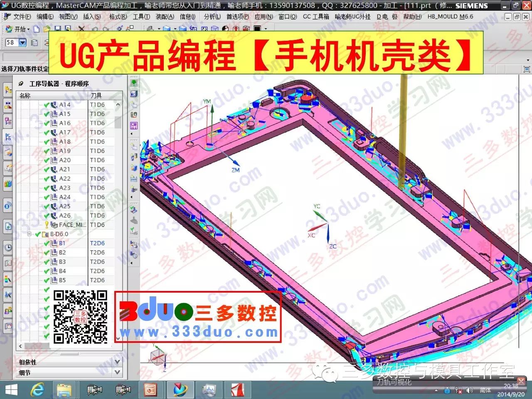Image resolution: width=532 pixels, height=399 pixels.
Task: Select operation B3 in navigator
Action: coord(62,262)
